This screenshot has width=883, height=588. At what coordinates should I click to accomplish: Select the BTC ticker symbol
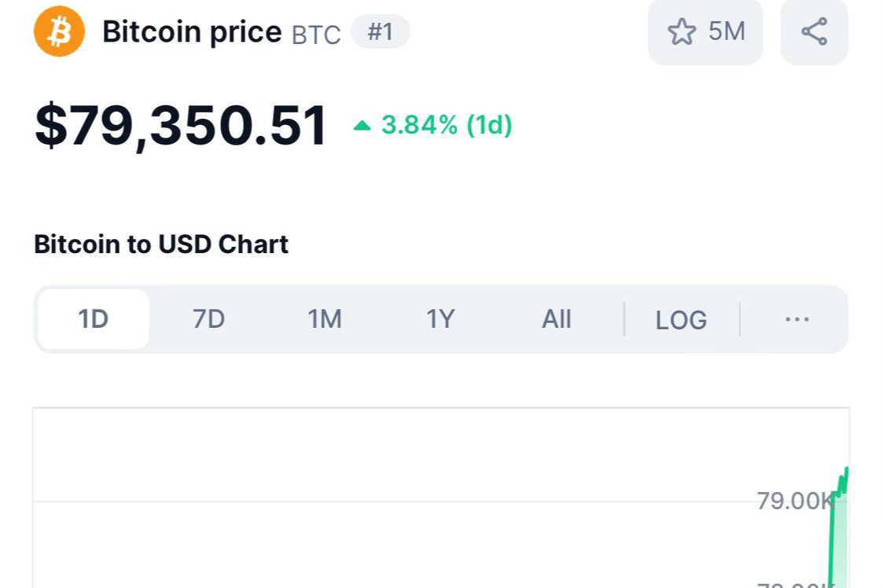pos(315,34)
